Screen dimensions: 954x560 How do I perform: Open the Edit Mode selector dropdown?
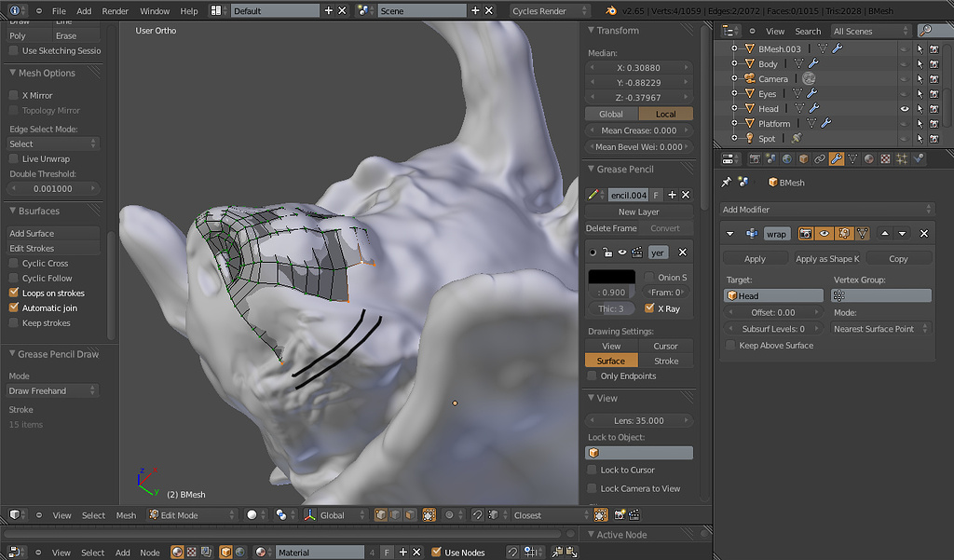point(192,515)
